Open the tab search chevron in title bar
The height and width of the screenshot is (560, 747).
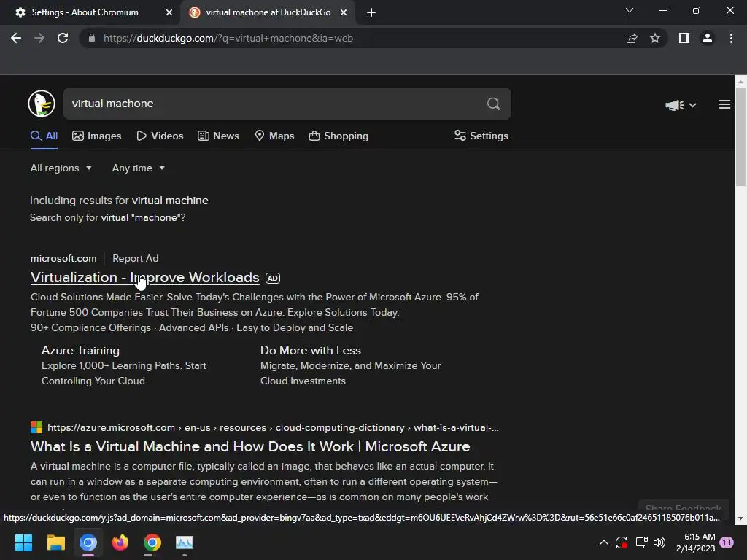point(630,10)
